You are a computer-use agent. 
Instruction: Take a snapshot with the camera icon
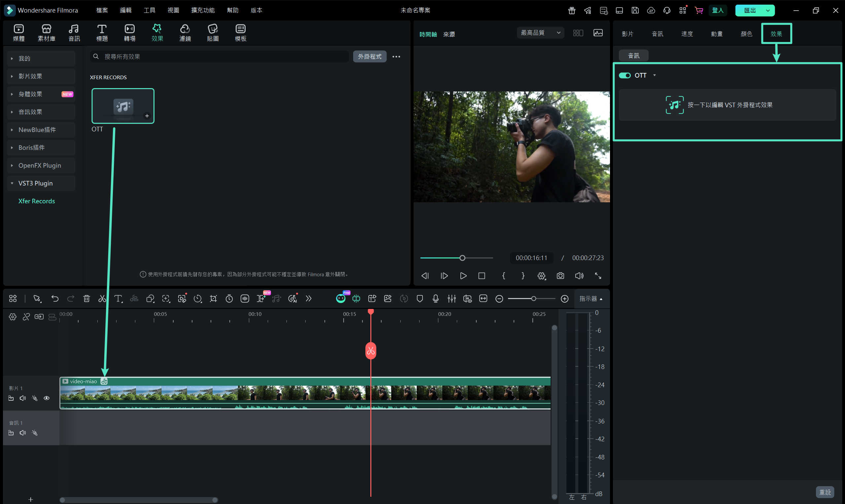pos(560,276)
